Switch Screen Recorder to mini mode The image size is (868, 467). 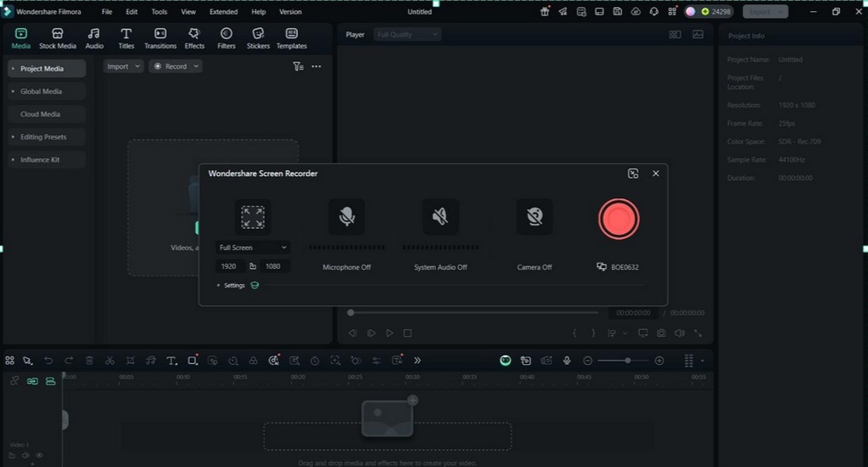pos(633,174)
